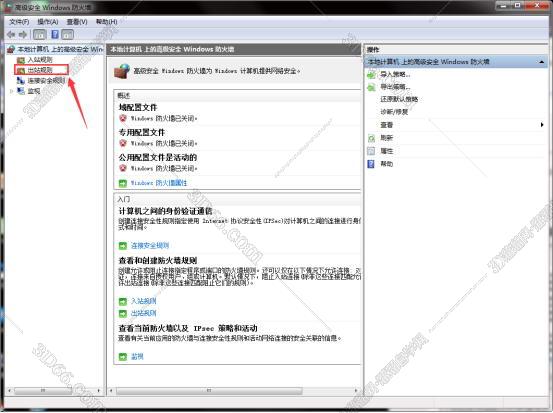
Task: Click the forward arrow toolbar button
Action: pos(23,35)
